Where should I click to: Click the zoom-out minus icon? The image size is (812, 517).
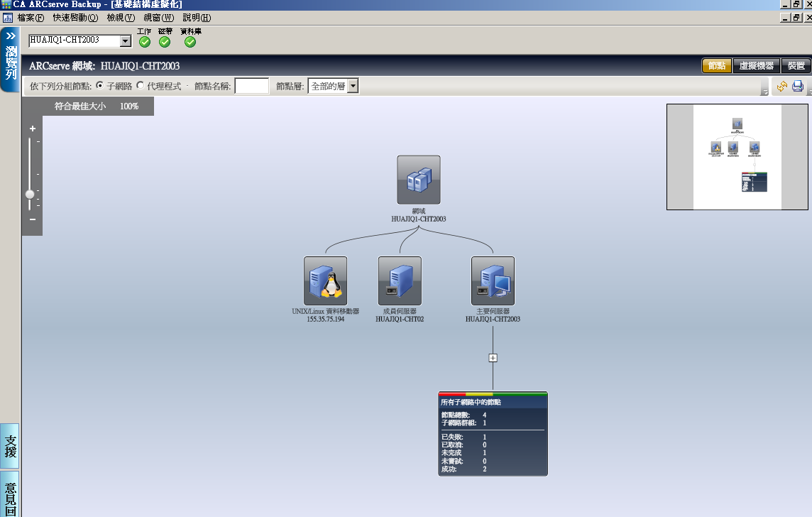33,219
